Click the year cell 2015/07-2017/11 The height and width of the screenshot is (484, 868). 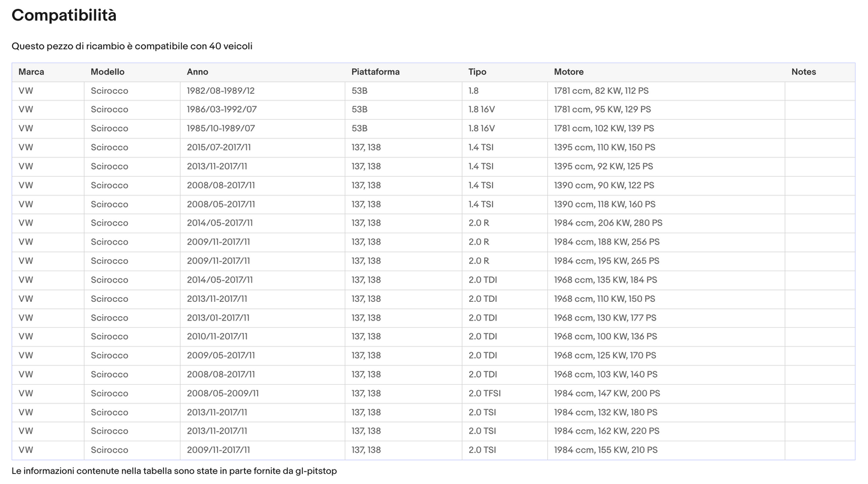click(x=219, y=147)
